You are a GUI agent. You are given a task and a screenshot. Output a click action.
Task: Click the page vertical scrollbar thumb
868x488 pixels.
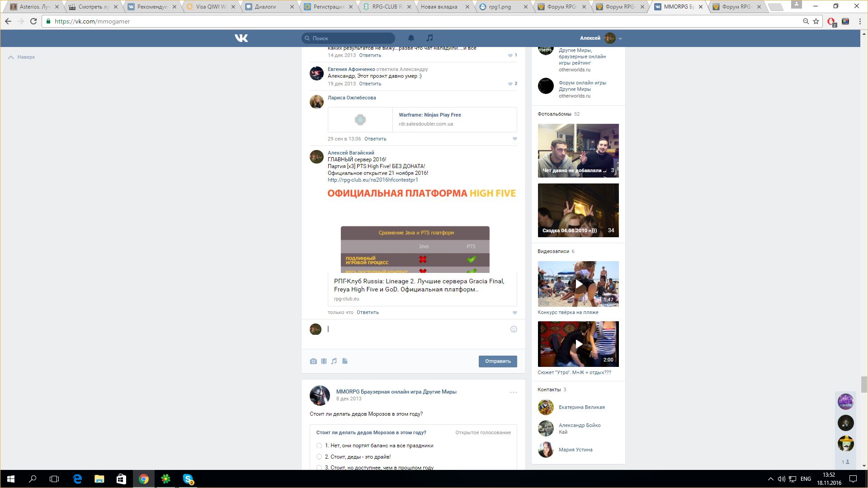[x=864, y=385]
